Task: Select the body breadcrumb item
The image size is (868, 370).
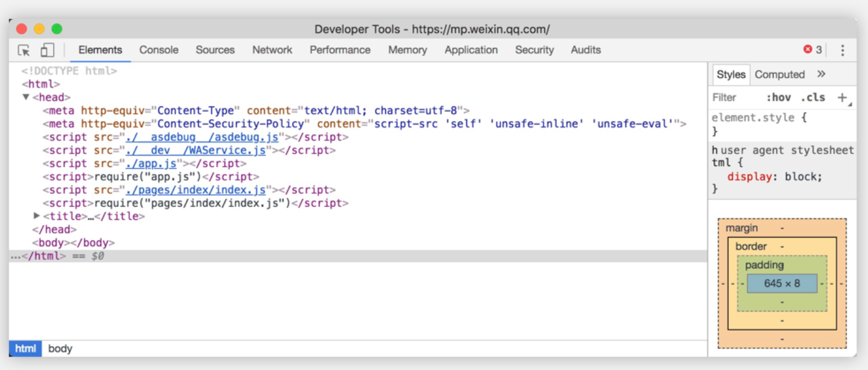Action: [60, 348]
